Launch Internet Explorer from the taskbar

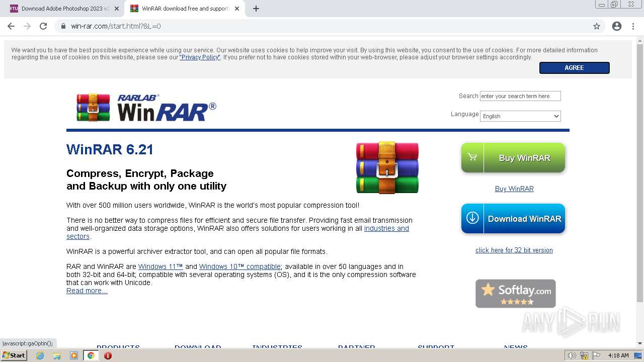click(40, 355)
